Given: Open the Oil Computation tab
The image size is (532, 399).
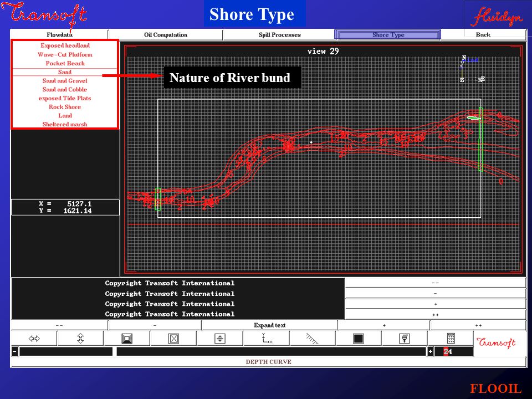Looking at the screenshot, I should 166,34.
